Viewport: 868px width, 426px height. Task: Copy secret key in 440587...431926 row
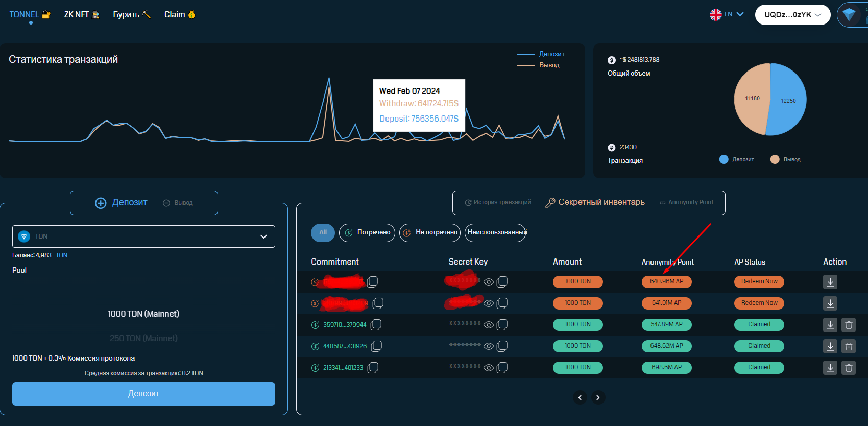(502, 346)
